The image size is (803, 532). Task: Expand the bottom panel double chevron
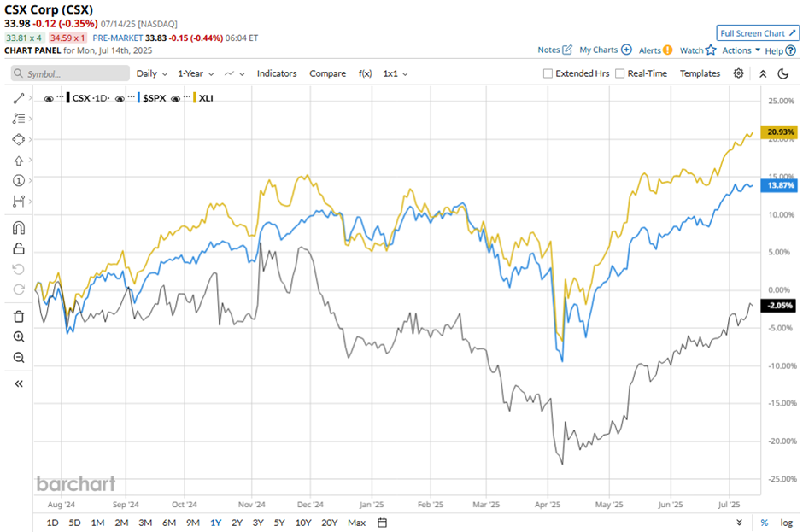pos(739,523)
